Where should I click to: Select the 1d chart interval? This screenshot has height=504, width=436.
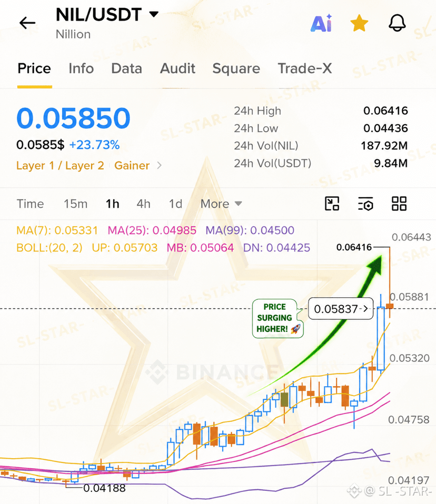pyautogui.click(x=176, y=204)
